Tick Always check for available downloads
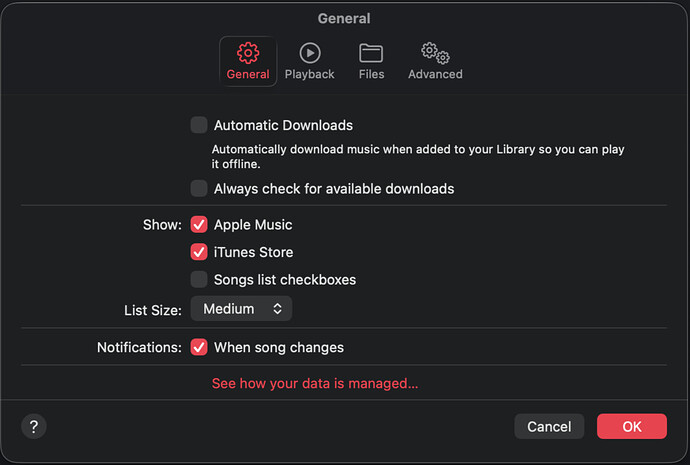The height and width of the screenshot is (465, 690). 199,188
